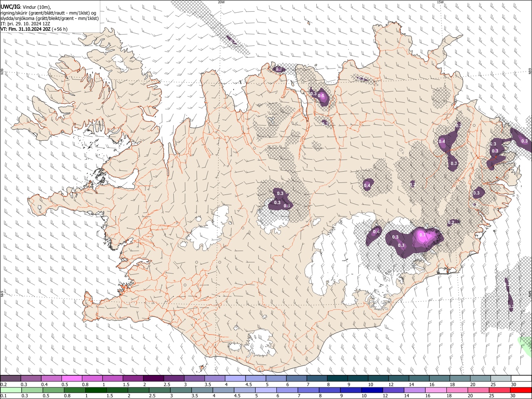Pick top-row legend swatch between 0.5 and 0.8
532x399 pixels.
click(x=71, y=379)
